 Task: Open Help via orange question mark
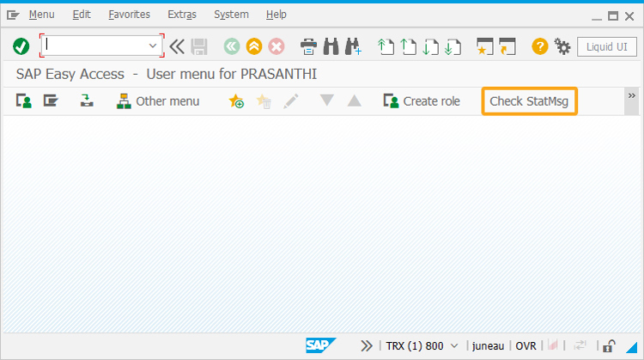540,46
